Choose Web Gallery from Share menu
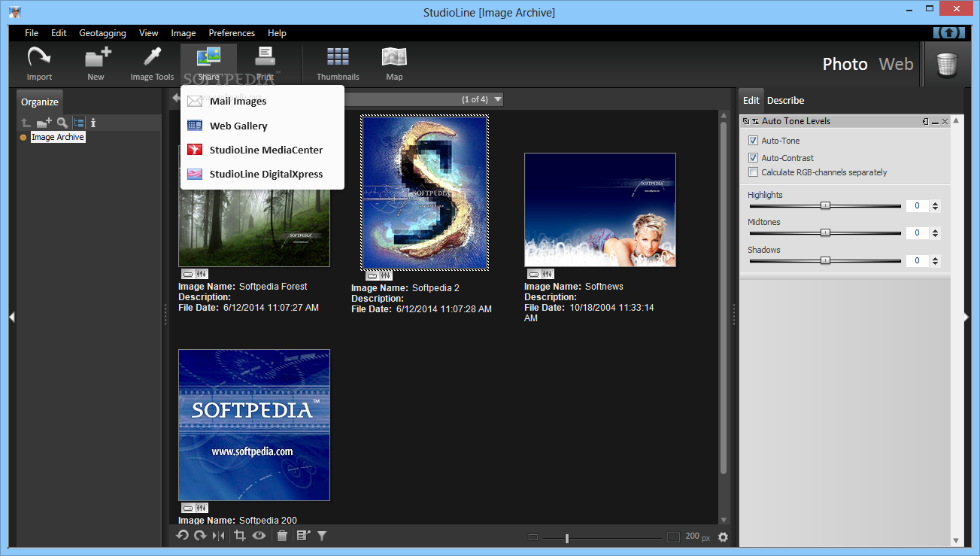 [262, 126]
